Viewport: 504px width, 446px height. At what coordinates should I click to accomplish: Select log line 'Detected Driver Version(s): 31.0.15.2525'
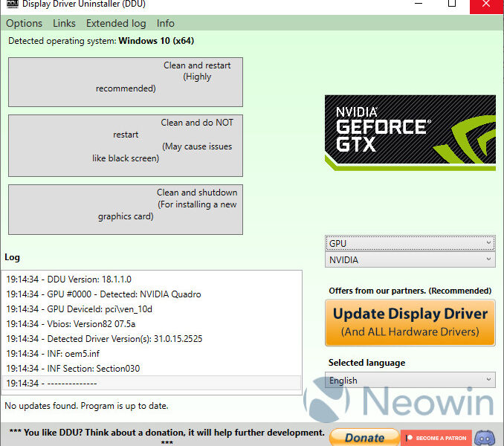[x=152, y=339]
